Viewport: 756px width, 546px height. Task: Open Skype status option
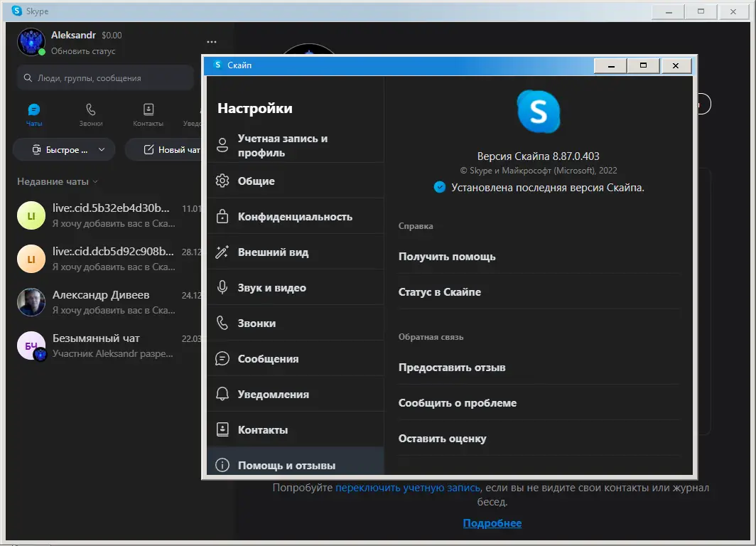[539, 291]
